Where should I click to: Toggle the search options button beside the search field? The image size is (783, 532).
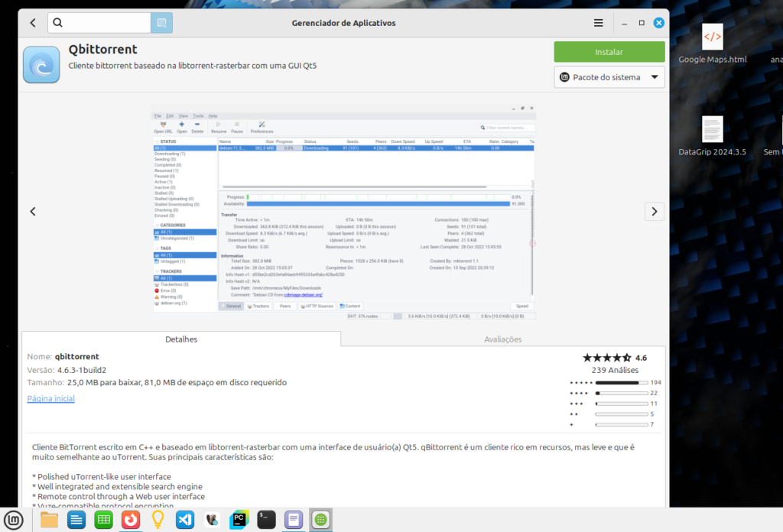point(161,23)
